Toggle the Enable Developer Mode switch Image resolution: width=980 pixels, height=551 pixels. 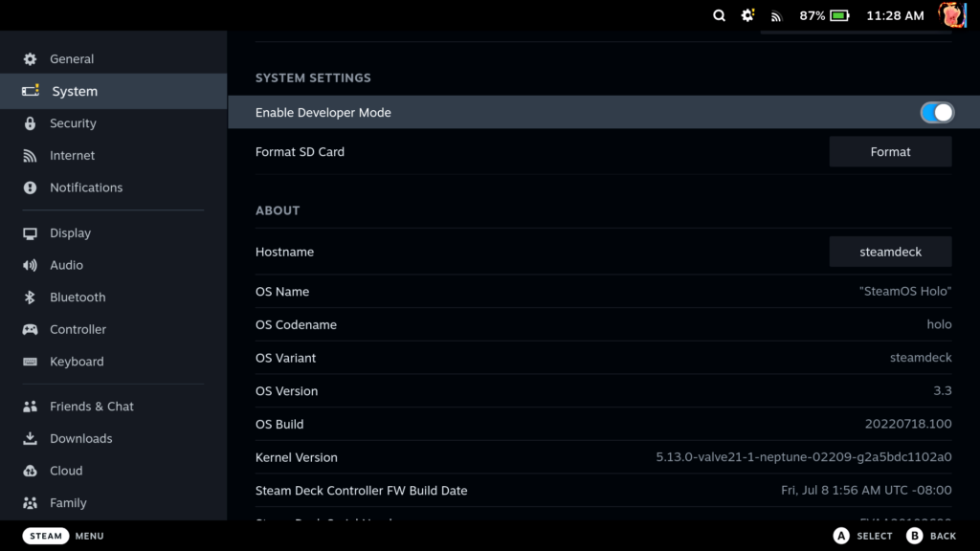pyautogui.click(x=937, y=113)
